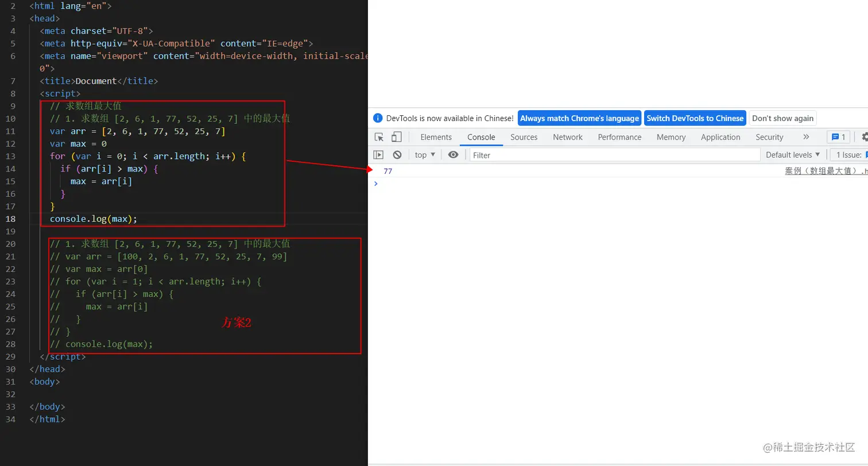
Task: Click uncommented 'if (arr[i] > max) {' on line 14
Action: click(109, 169)
